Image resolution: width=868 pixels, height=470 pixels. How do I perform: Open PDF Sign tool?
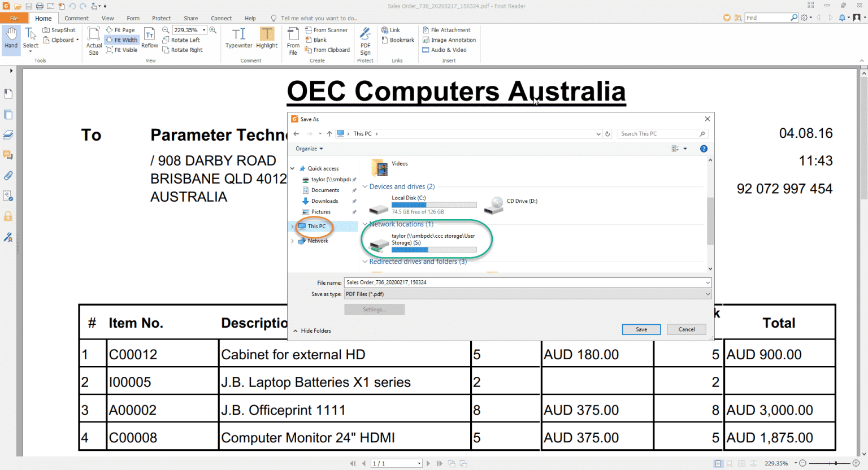(365, 41)
